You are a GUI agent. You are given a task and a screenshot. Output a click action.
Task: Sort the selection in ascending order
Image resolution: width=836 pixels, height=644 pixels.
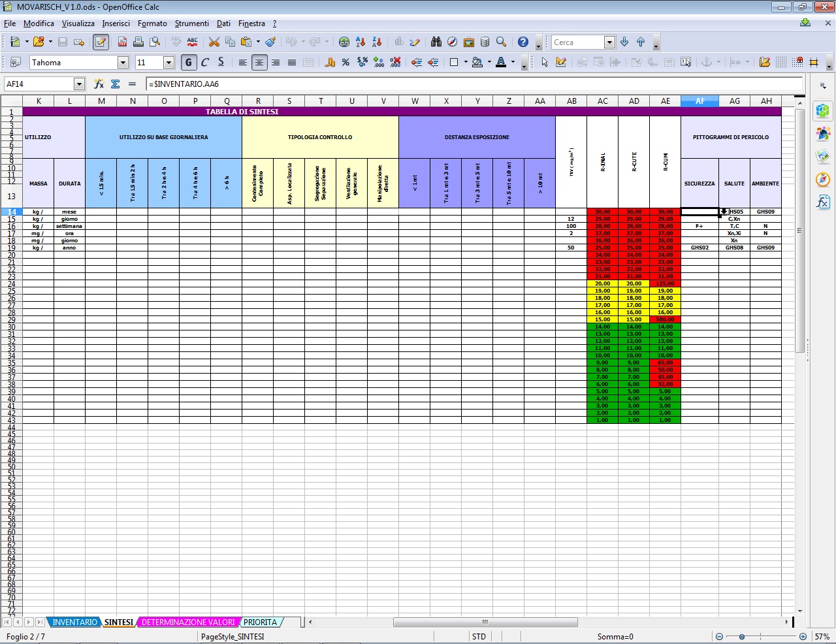361,42
